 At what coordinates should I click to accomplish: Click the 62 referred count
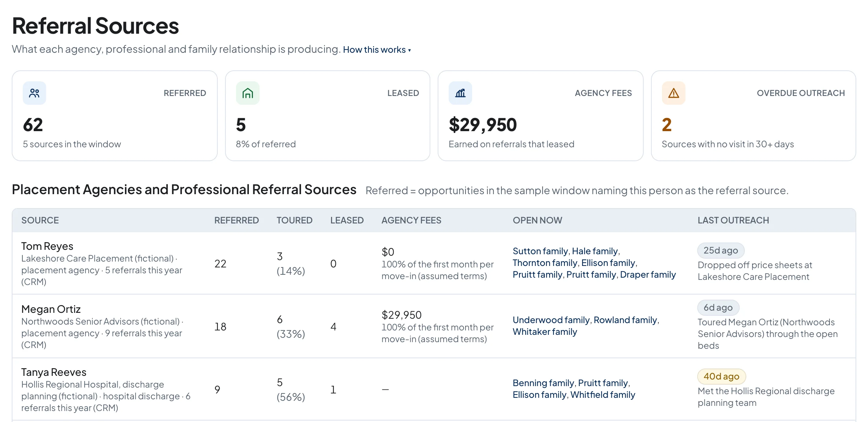[33, 125]
